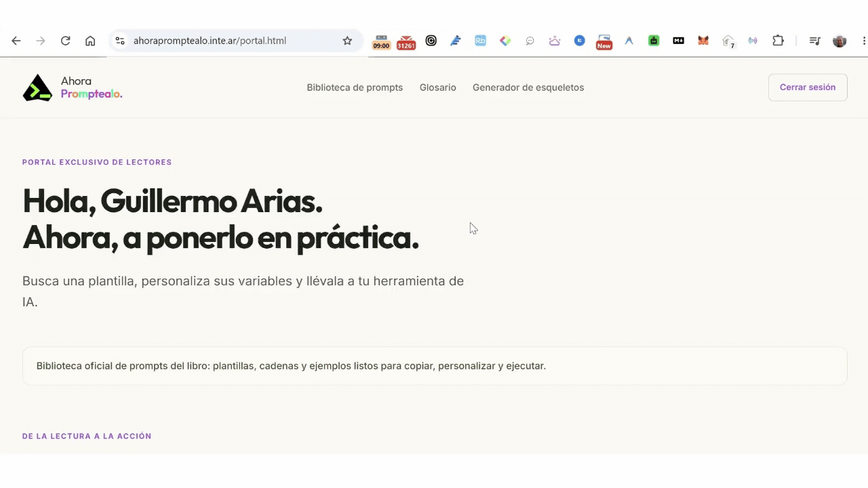Click the house extension with 7 badge
The image size is (868, 488).
[x=728, y=41]
